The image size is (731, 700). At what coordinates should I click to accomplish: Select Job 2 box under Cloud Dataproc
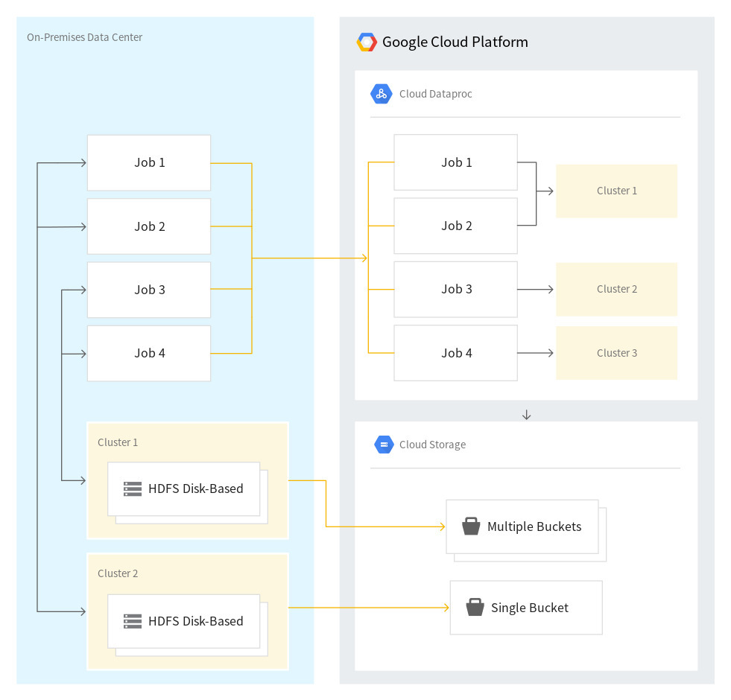pyautogui.click(x=456, y=226)
